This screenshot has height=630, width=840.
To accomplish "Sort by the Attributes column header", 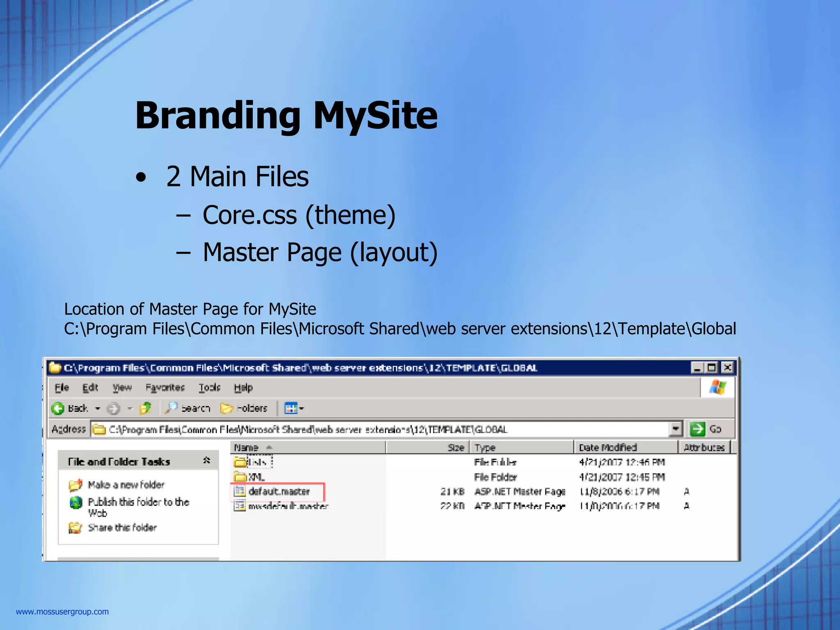I will click(704, 447).
